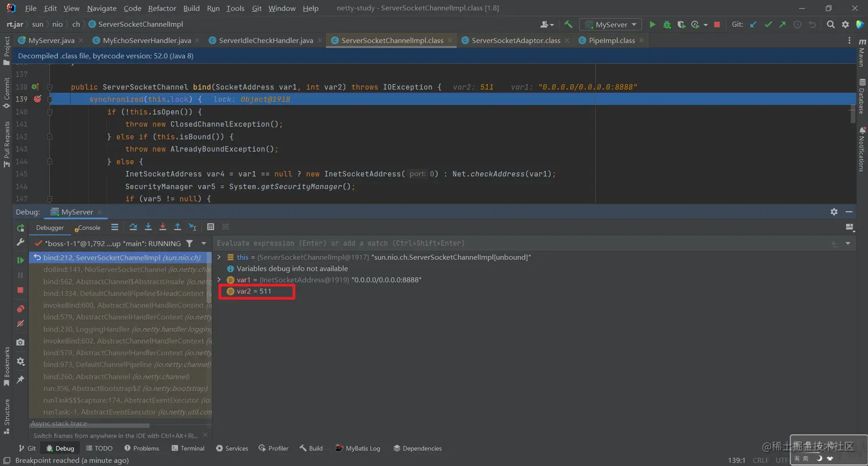Open the MyServer run configuration dropdown
The width and height of the screenshot is (868, 466).
tap(611, 25)
